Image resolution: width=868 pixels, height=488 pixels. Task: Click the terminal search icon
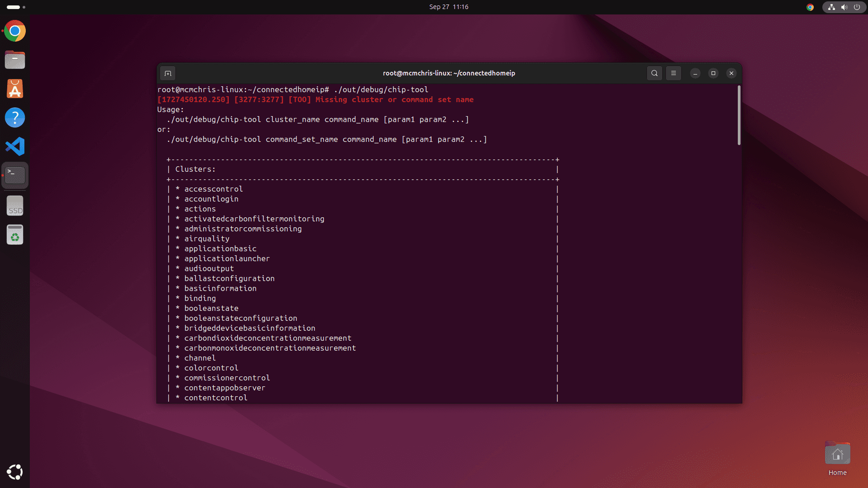(x=654, y=73)
